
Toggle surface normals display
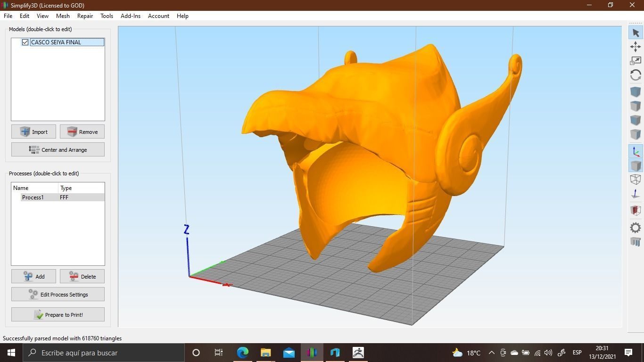(x=636, y=194)
